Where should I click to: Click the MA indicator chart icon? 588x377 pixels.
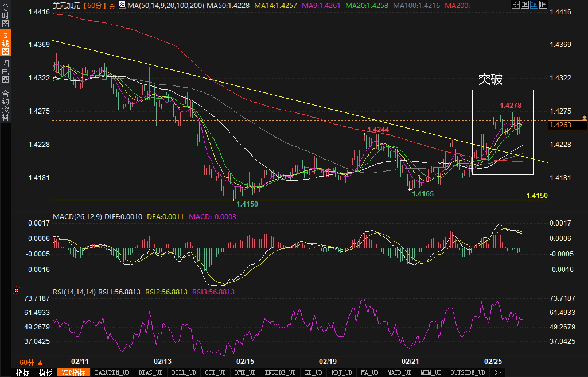pyautogui.click(x=122, y=5)
